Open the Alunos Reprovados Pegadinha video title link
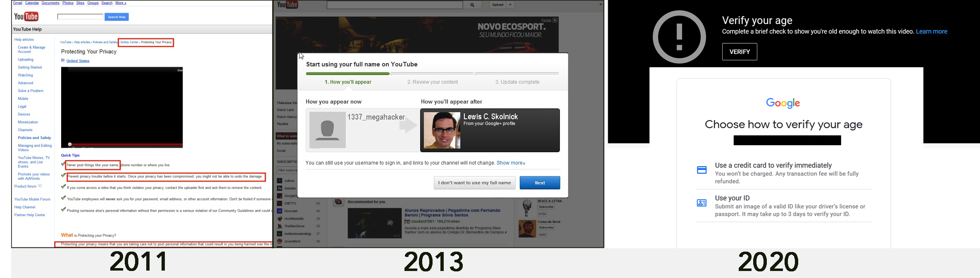The width and height of the screenshot is (980, 278). (x=452, y=213)
